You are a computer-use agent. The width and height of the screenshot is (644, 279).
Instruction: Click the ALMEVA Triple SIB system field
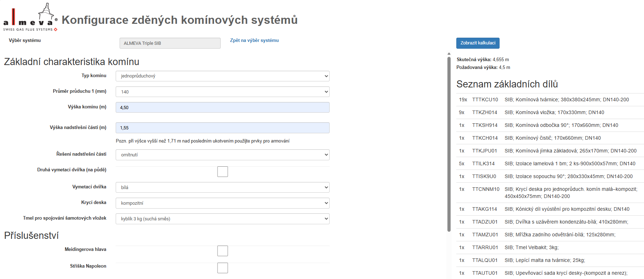[170, 43]
